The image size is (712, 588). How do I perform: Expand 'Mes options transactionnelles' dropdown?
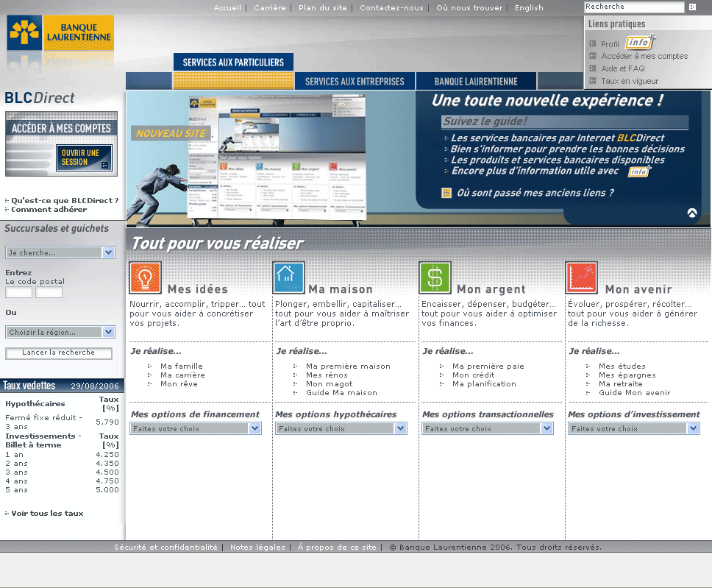click(x=488, y=428)
